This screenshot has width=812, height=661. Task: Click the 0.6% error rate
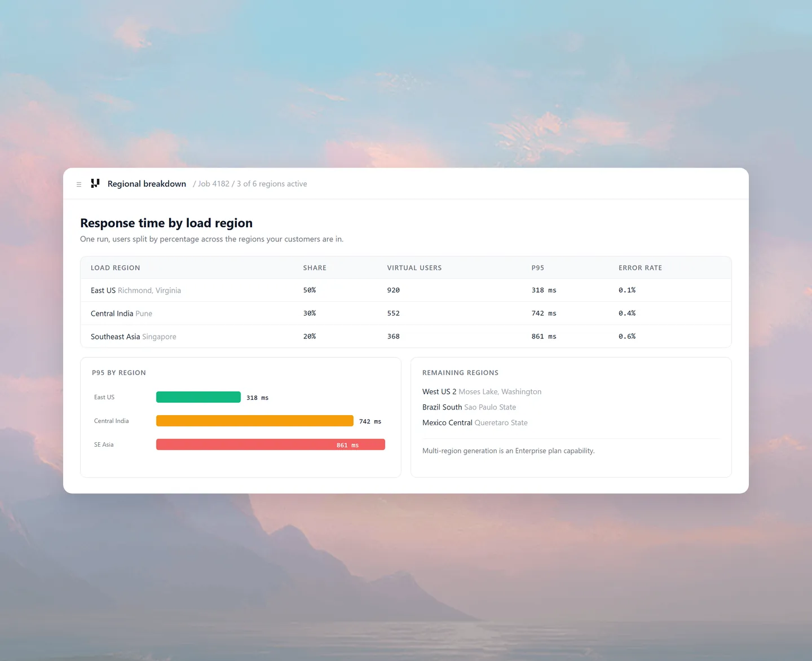point(627,337)
